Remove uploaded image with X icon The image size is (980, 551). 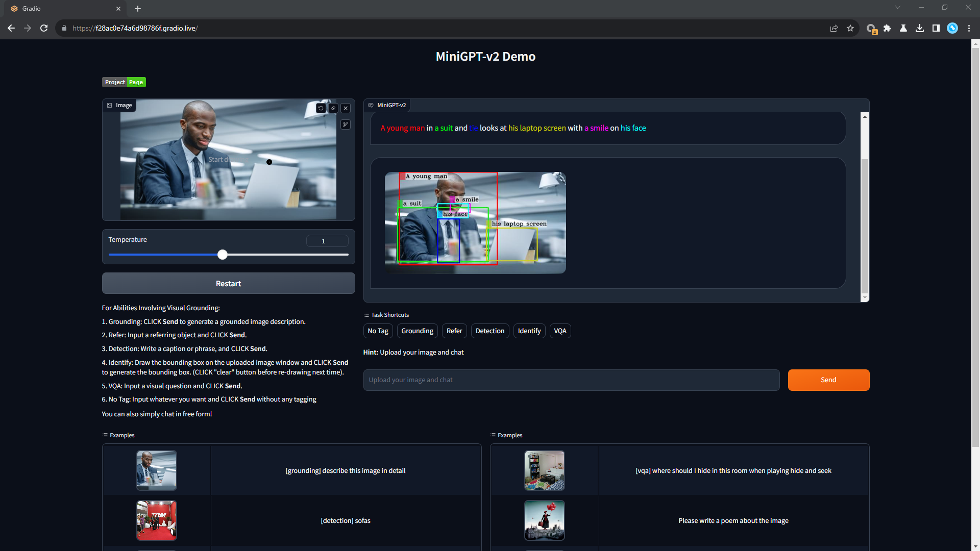pos(346,108)
